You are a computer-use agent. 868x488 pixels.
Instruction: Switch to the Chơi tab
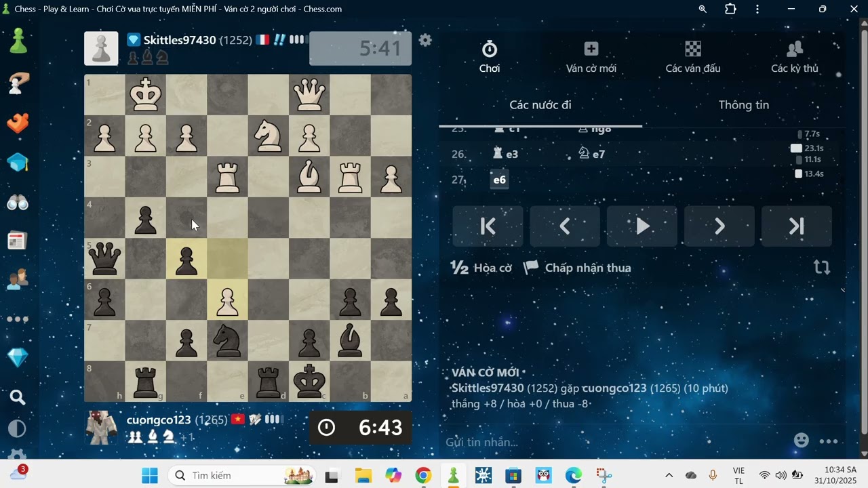tap(490, 57)
